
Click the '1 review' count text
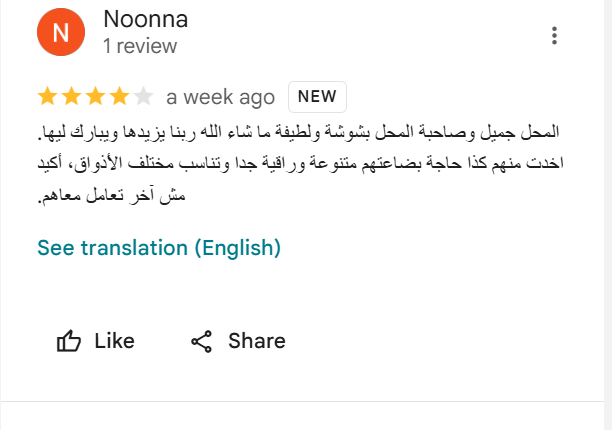[x=140, y=46]
